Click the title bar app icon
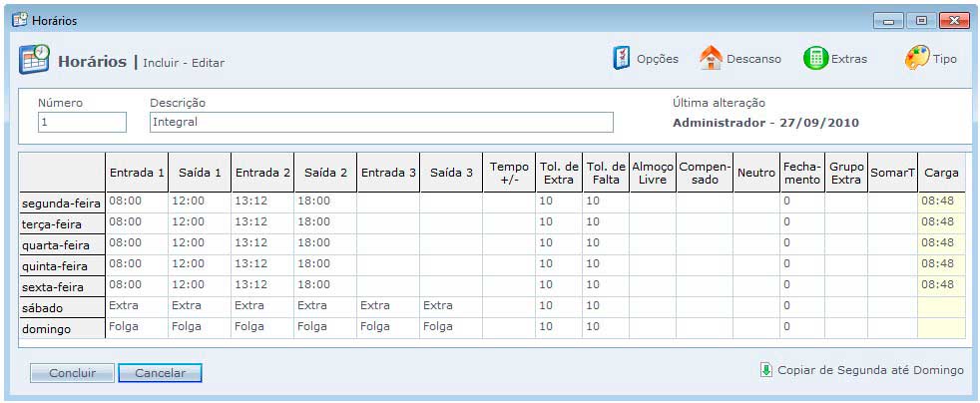 pyautogui.click(x=19, y=20)
